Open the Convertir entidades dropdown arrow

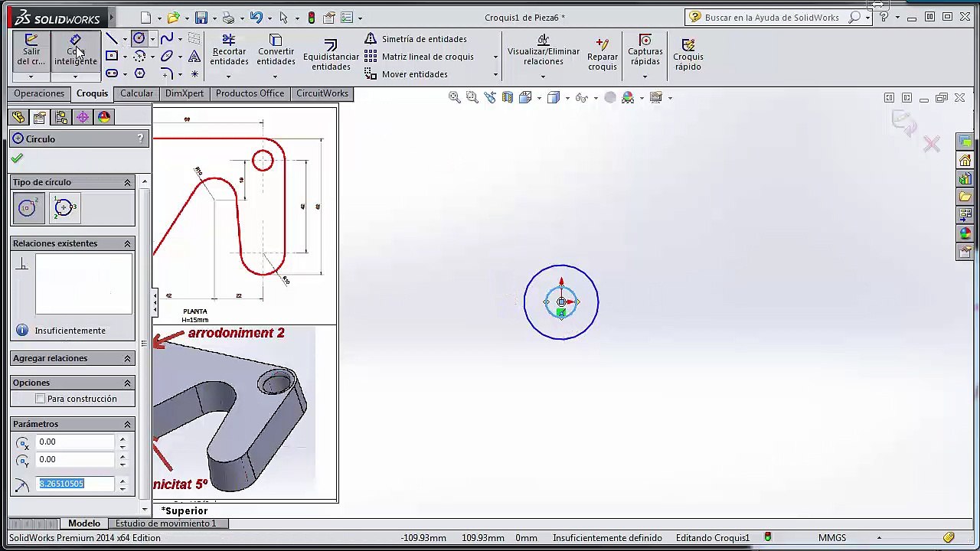coord(275,76)
